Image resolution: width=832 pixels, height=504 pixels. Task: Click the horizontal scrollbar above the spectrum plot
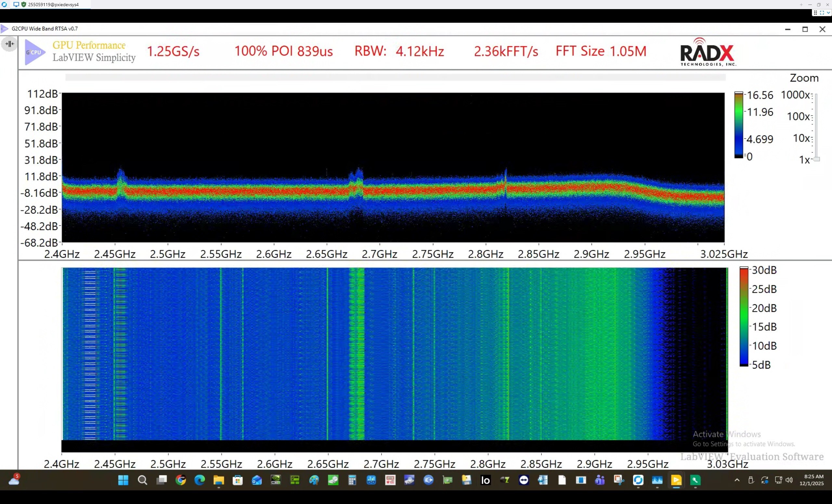tap(395, 78)
